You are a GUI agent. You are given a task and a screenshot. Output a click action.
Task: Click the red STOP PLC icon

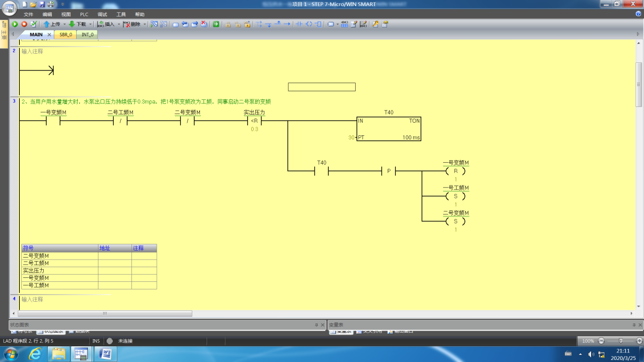pos(24,24)
